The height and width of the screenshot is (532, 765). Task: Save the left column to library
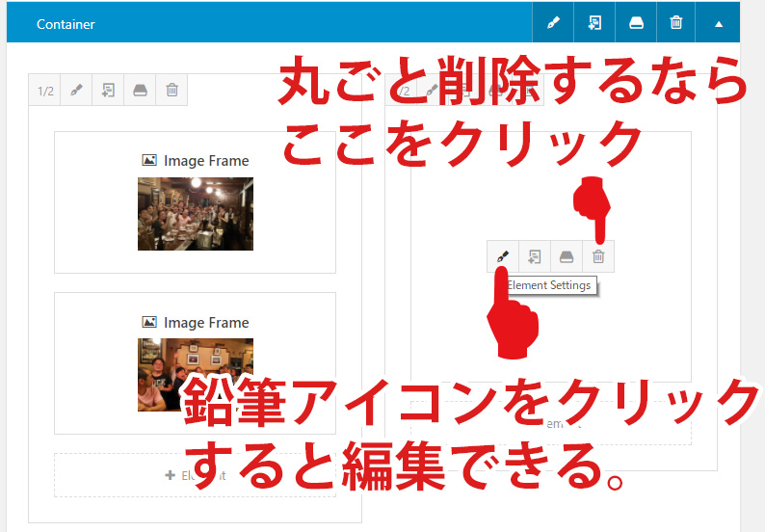[140, 91]
